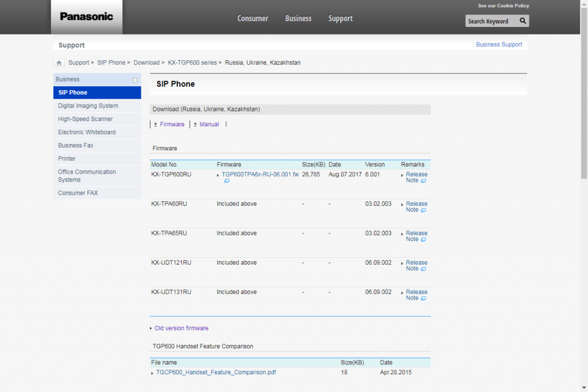
Task: Click the KX-TPA60RU model cell
Action: [x=169, y=204]
